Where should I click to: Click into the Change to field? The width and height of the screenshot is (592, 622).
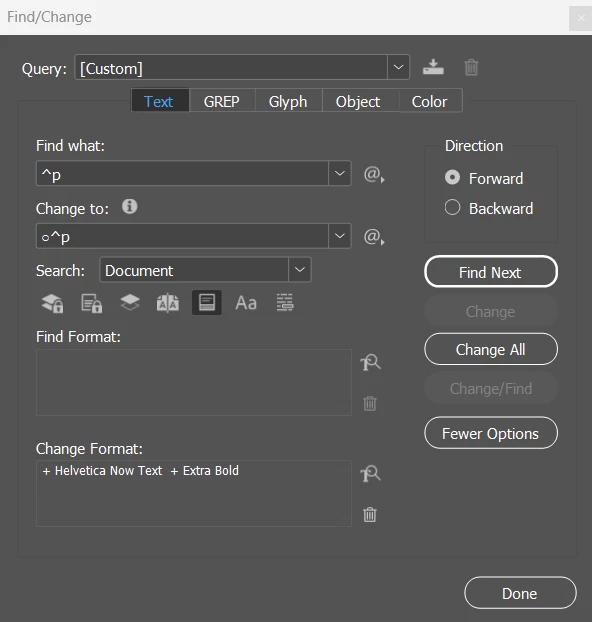(182, 236)
